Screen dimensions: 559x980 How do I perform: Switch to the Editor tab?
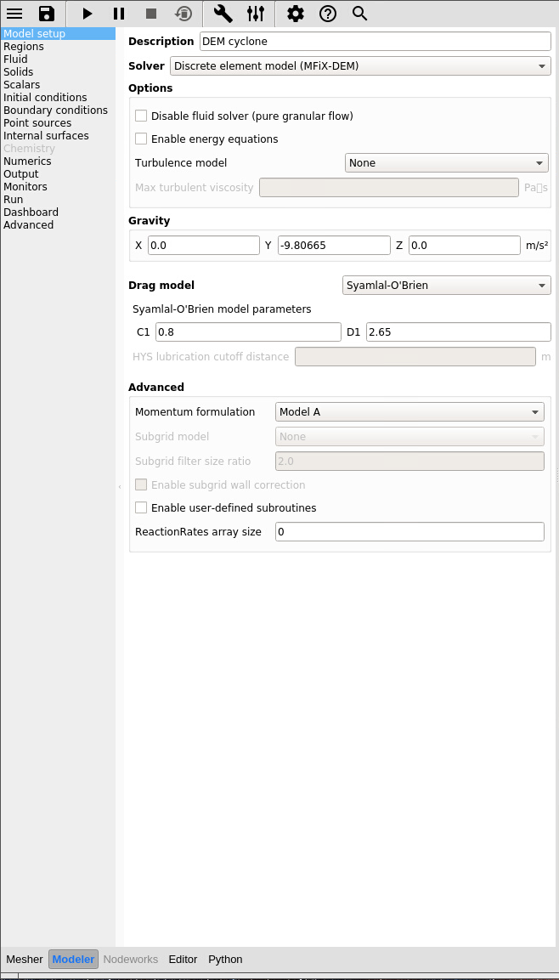(x=183, y=959)
